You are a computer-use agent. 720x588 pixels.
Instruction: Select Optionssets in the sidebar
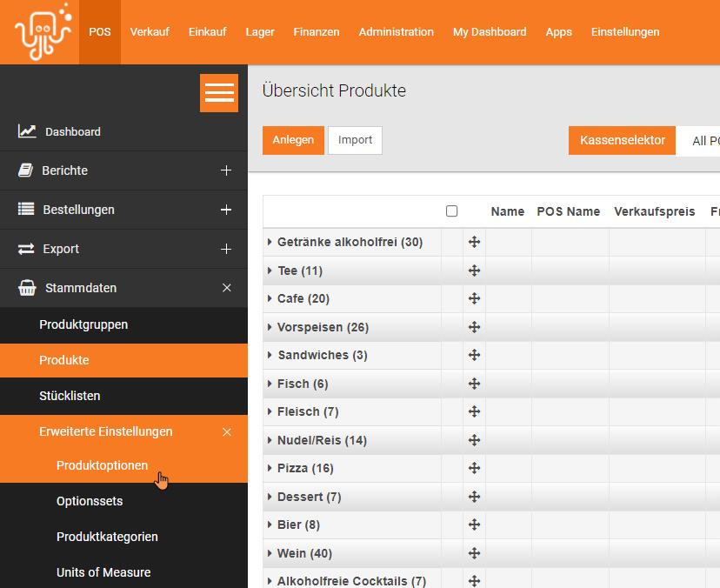pyautogui.click(x=90, y=501)
